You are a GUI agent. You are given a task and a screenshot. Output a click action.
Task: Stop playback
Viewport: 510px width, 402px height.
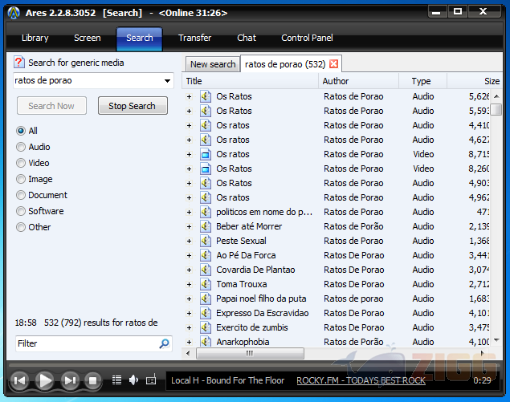tap(92, 380)
